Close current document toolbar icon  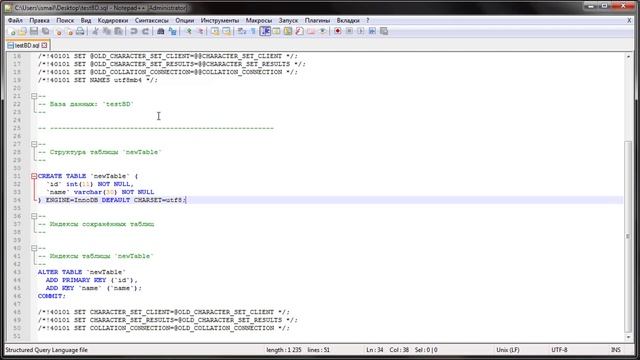pyautogui.click(x=59, y=31)
